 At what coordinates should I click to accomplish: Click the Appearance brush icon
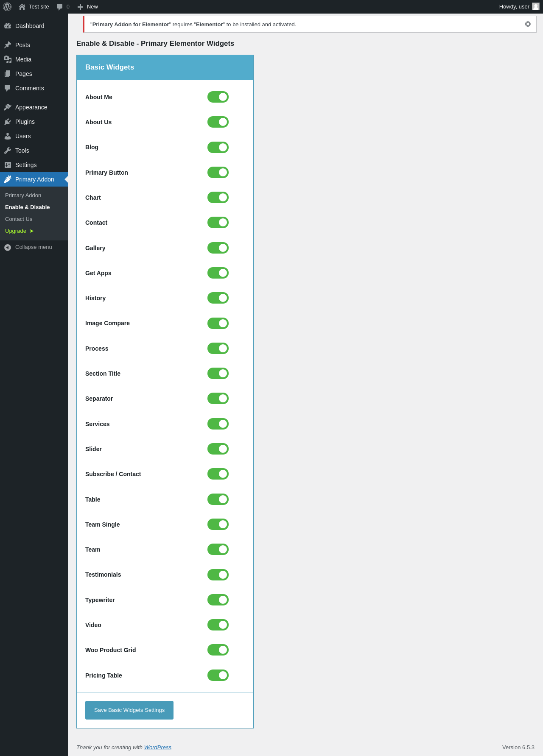[8, 107]
